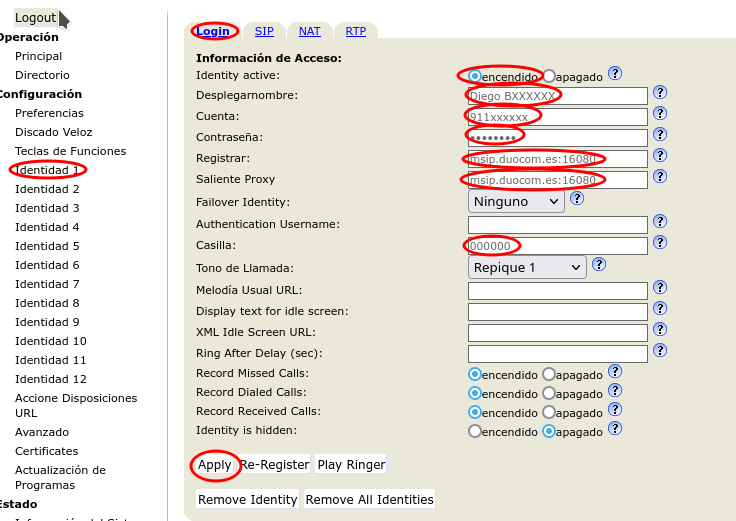Select Identidad 2 in the sidebar
This screenshot has width=736, height=521.
coord(47,189)
